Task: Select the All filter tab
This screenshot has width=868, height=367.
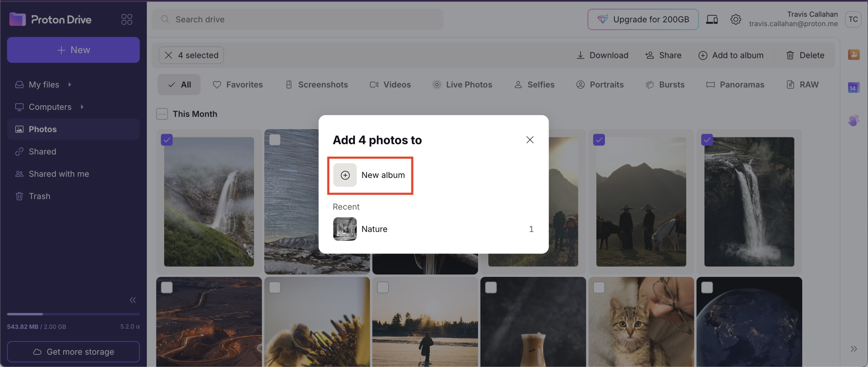Action: point(179,84)
